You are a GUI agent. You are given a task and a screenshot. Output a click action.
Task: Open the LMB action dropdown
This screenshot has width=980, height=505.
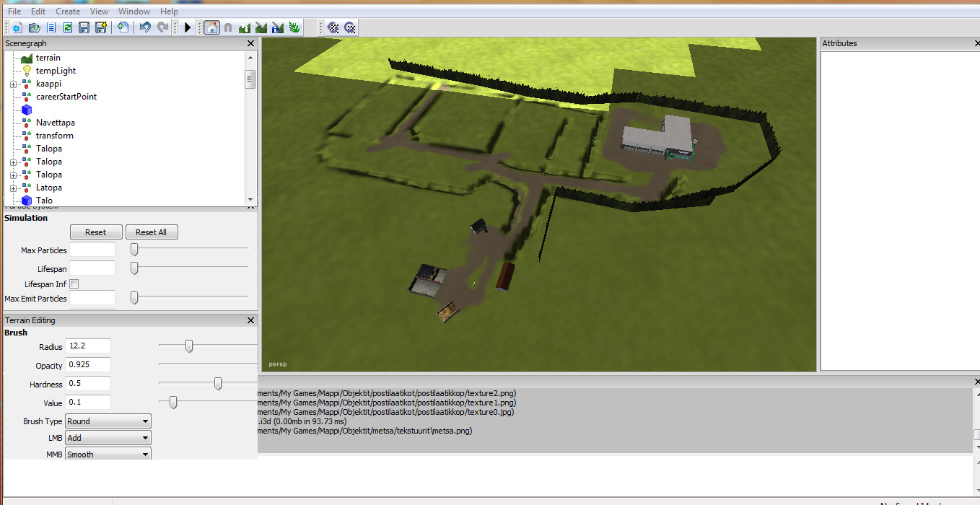(108, 438)
